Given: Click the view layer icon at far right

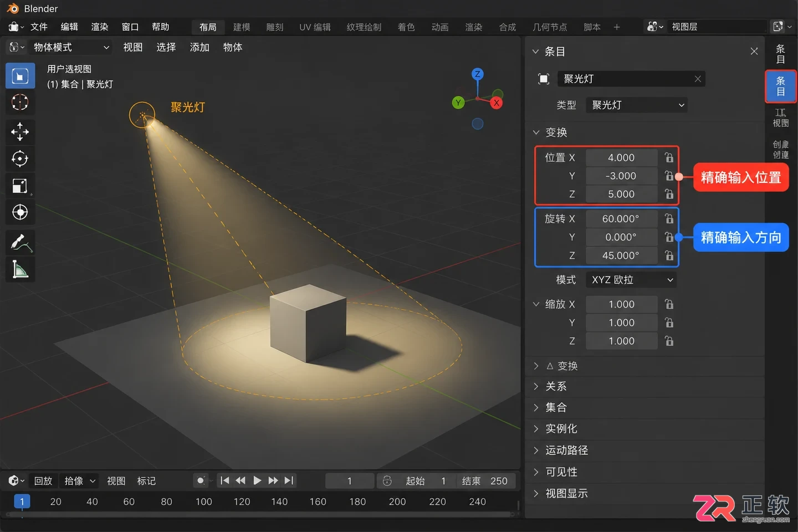Looking at the screenshot, I should [778, 27].
